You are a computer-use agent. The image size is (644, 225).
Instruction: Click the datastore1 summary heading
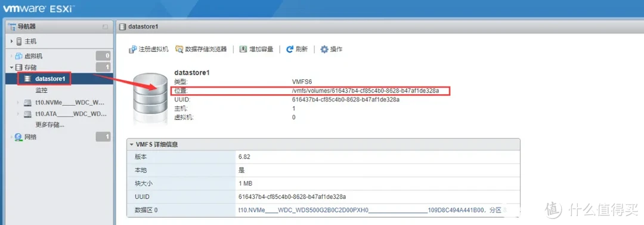192,73
